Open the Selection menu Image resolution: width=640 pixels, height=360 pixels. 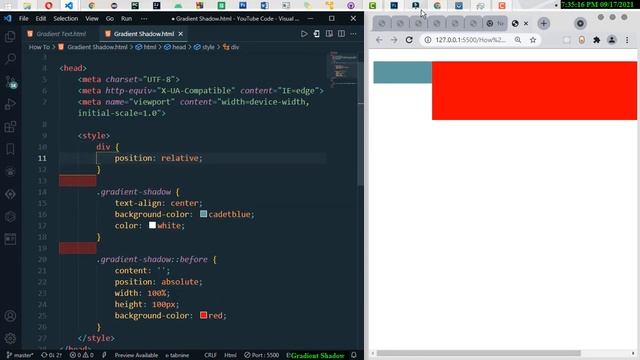tap(65, 19)
